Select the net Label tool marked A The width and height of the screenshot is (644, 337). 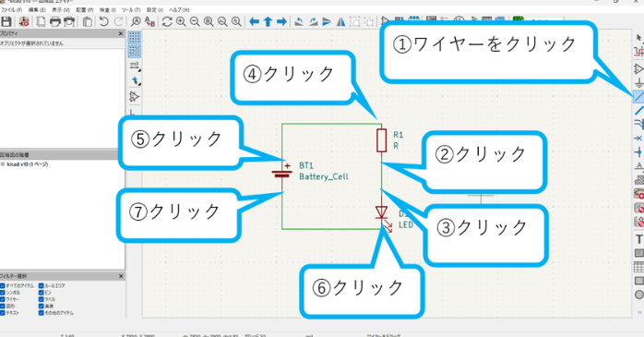click(x=639, y=166)
